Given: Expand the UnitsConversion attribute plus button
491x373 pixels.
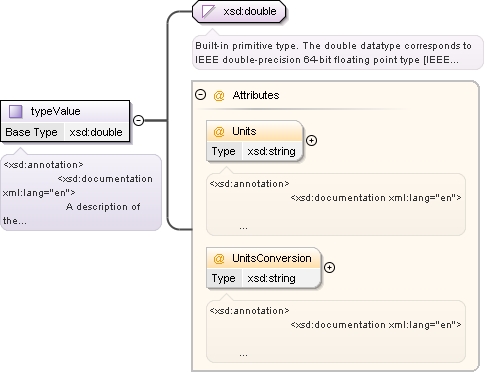Looking at the screenshot, I should coord(329,268).
